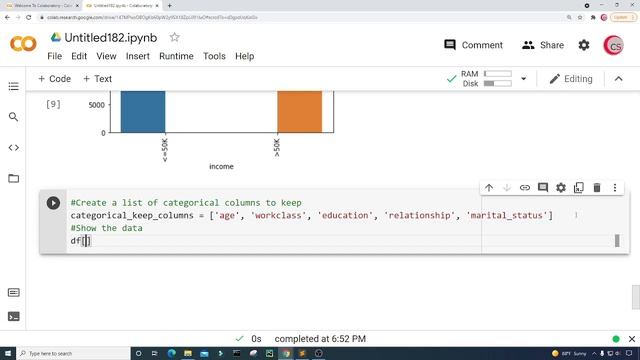Run the current code cell
Image resolution: width=640 pixels, height=360 pixels.
tap(53, 203)
